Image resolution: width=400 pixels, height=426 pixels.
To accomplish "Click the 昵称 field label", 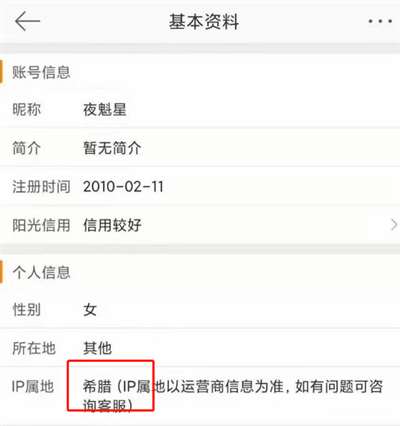I will point(26,109).
